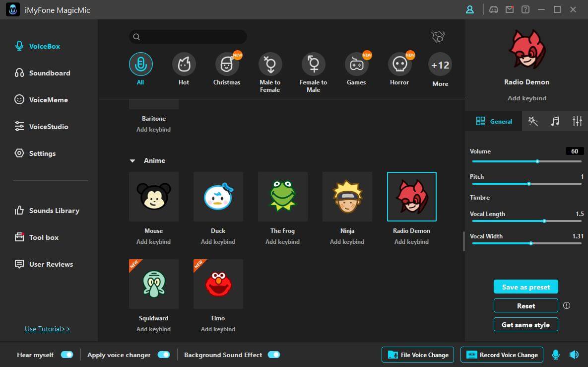
Task: Choose the Elmo voice
Action: (218, 284)
